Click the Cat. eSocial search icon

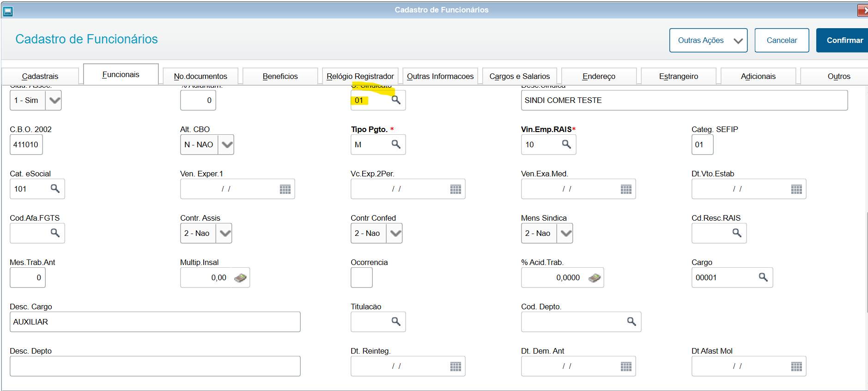click(x=55, y=188)
